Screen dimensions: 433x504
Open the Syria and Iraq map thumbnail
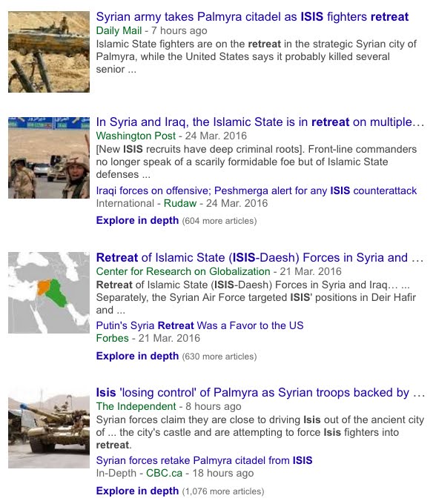pyautogui.click(x=49, y=293)
